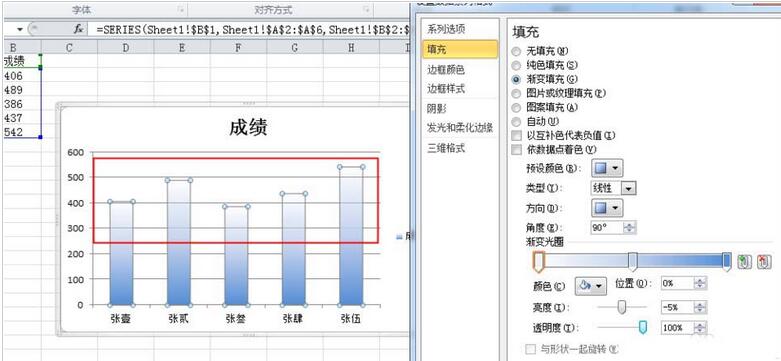This screenshot has height=361, width=781.
Task: Click the 角度 90° input field
Action: tap(607, 228)
